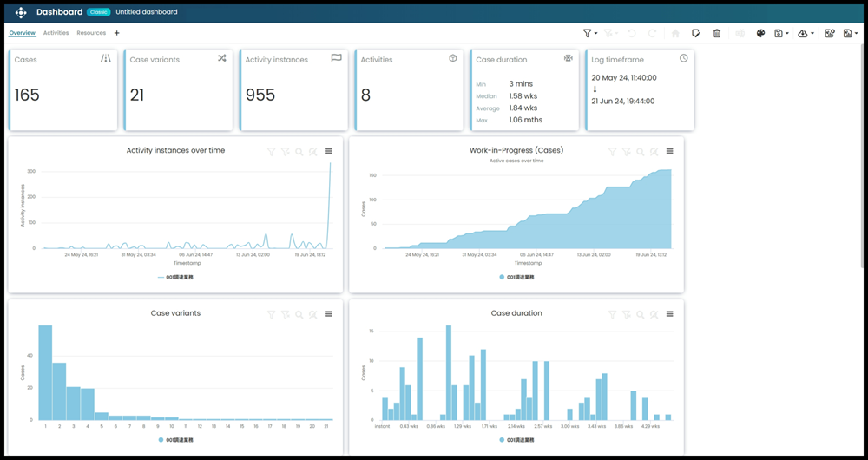Open the filter dropdown in the toolbar
Viewport: 868px width, 460px height.
click(x=589, y=34)
